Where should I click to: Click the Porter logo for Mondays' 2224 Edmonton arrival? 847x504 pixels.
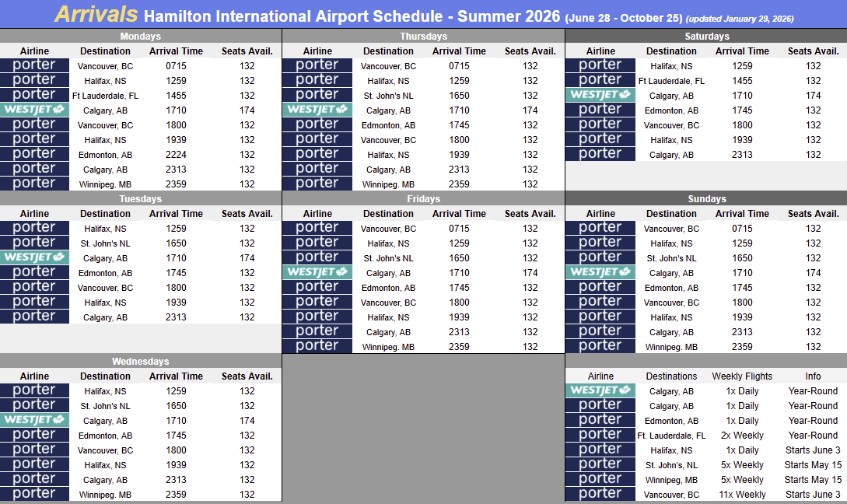[x=35, y=154]
